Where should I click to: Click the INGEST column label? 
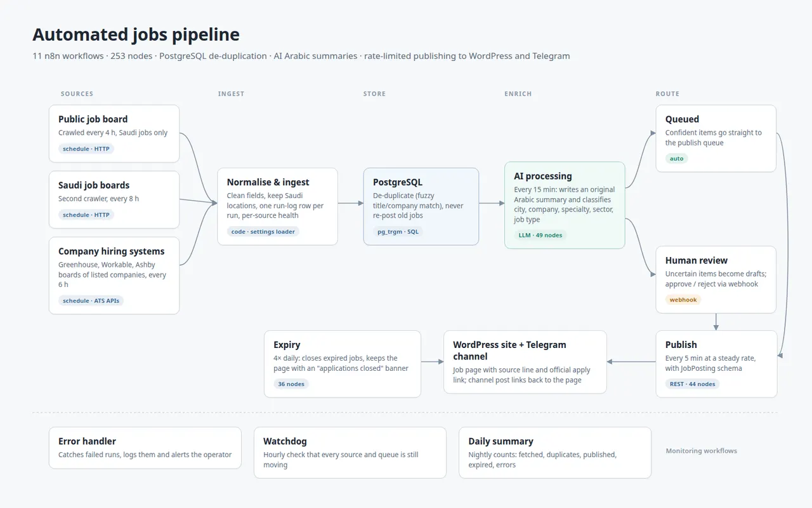click(231, 94)
